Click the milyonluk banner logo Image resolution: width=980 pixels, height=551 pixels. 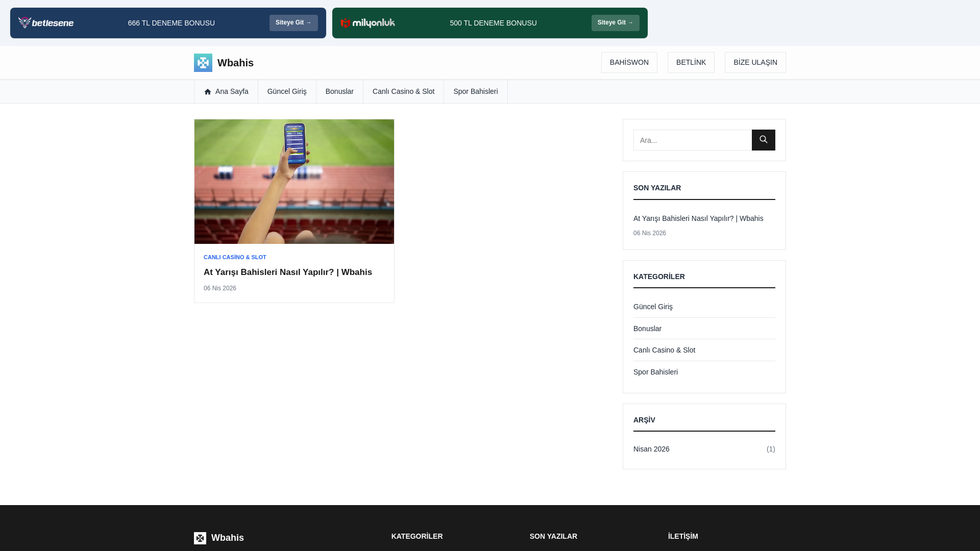tap(367, 23)
